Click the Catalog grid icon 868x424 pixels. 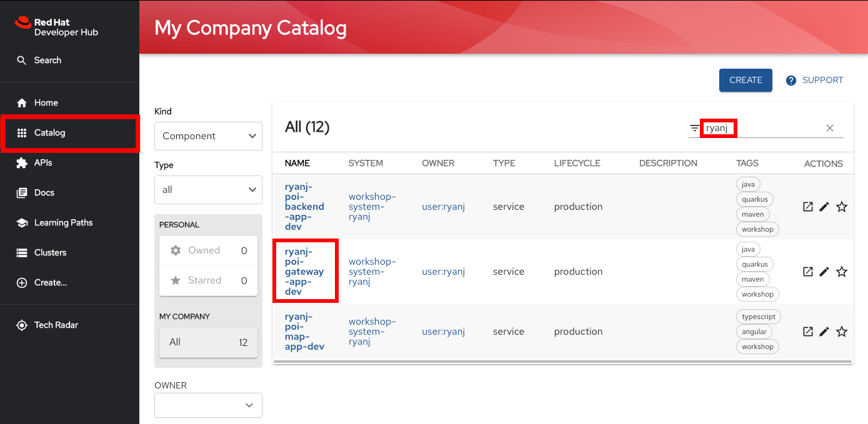(22, 133)
